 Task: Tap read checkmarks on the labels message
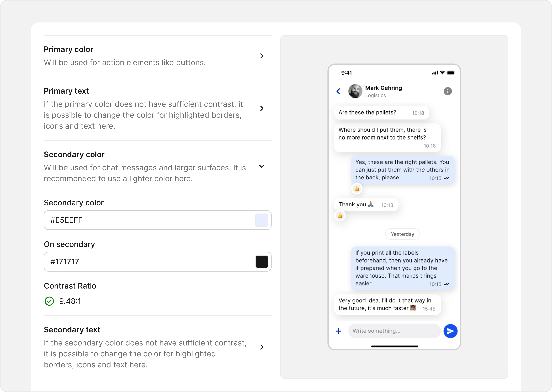point(446,284)
